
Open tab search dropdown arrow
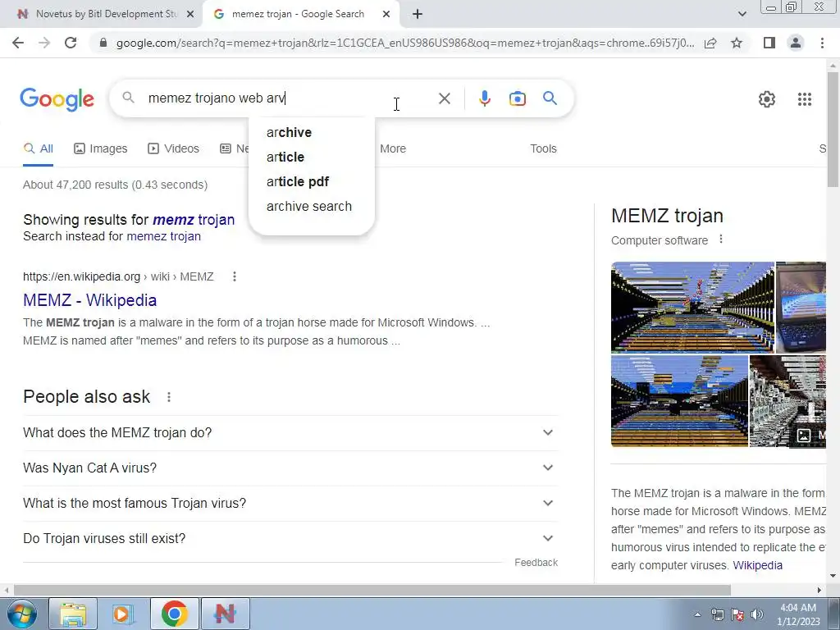[742, 15]
